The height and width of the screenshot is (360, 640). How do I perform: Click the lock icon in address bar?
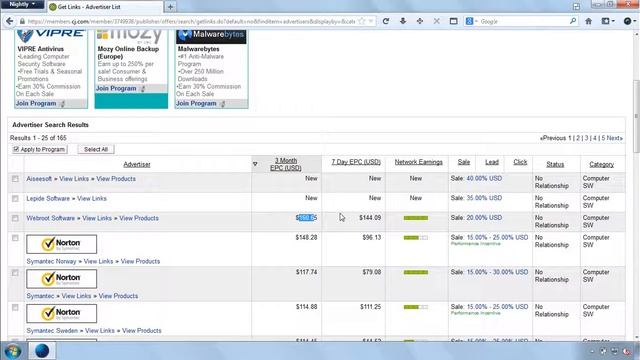22,21
